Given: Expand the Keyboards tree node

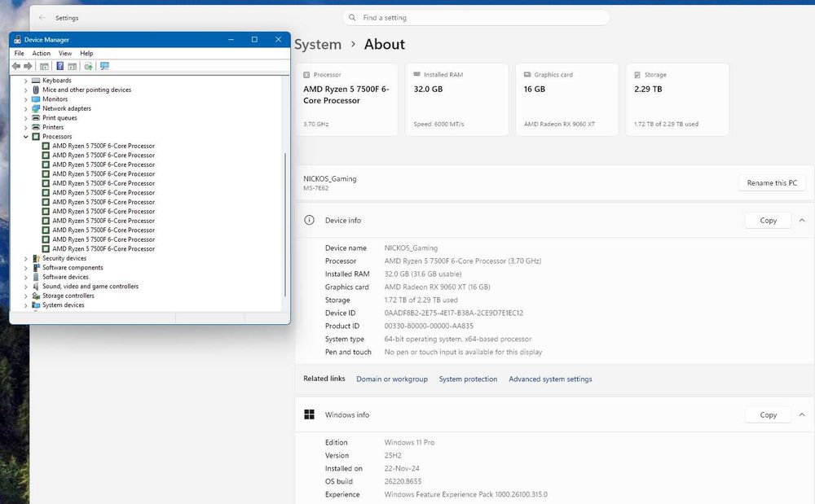Looking at the screenshot, I should [25, 81].
